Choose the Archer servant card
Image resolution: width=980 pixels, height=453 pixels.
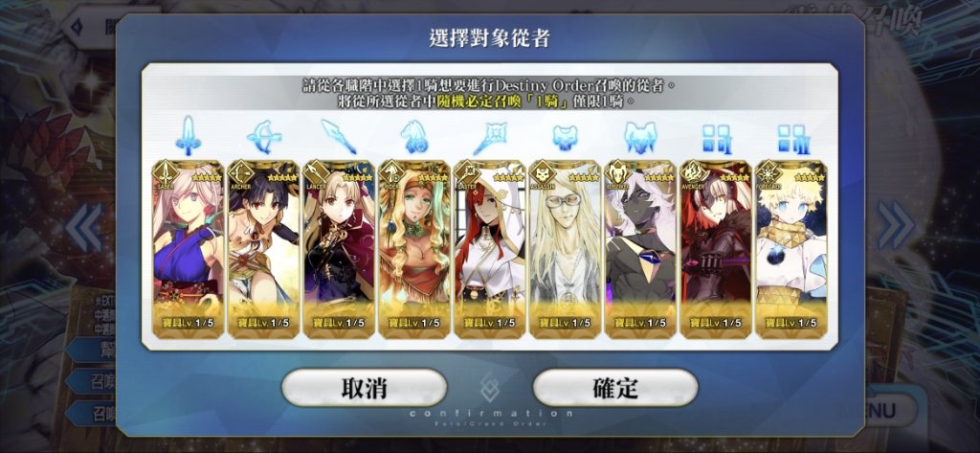click(x=263, y=250)
